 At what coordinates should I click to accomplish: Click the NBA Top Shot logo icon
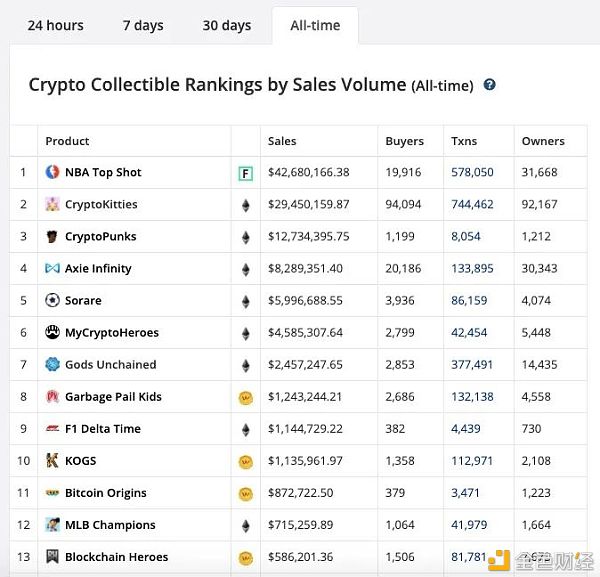tap(53, 172)
